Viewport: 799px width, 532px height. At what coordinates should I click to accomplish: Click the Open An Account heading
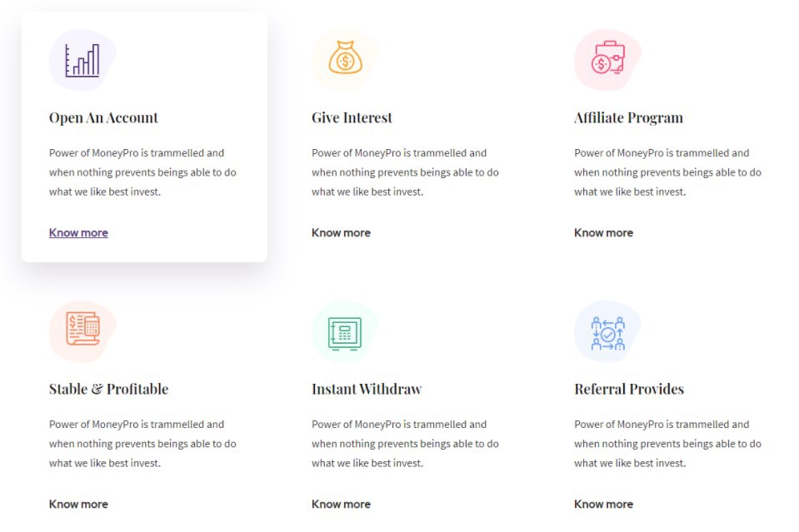[103, 118]
